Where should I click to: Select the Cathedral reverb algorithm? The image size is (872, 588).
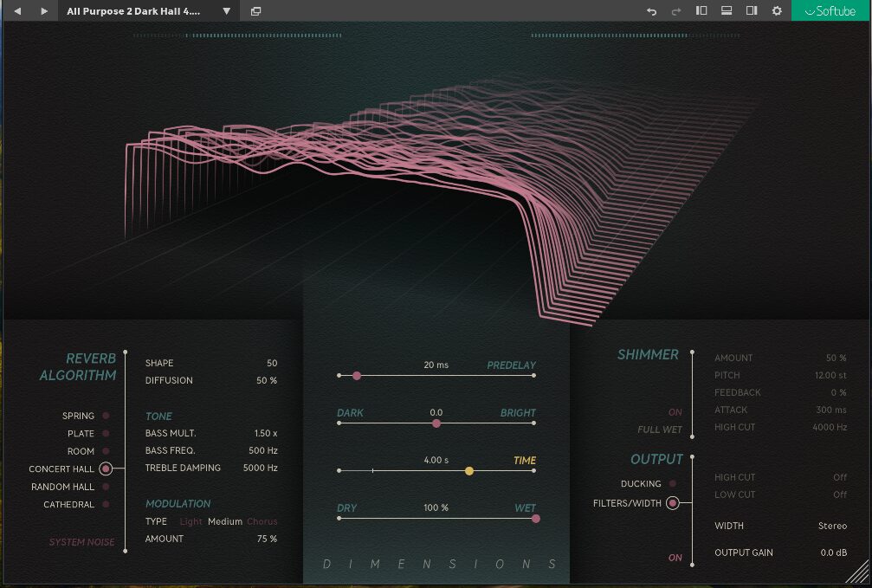point(106,505)
